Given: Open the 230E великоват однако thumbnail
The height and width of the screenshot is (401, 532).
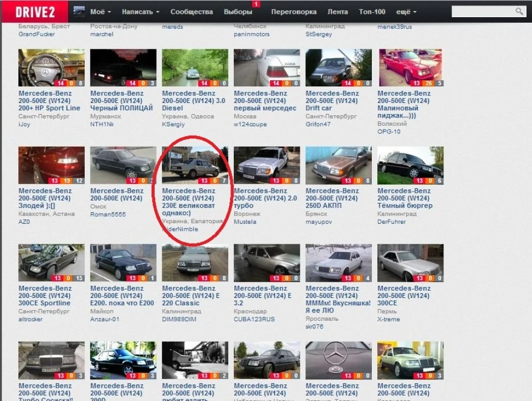Looking at the screenshot, I should (195, 165).
